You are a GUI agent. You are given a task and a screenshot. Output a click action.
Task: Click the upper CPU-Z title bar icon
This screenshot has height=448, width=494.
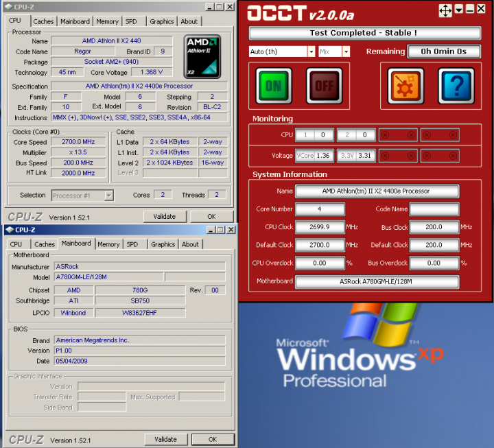coord(9,7)
